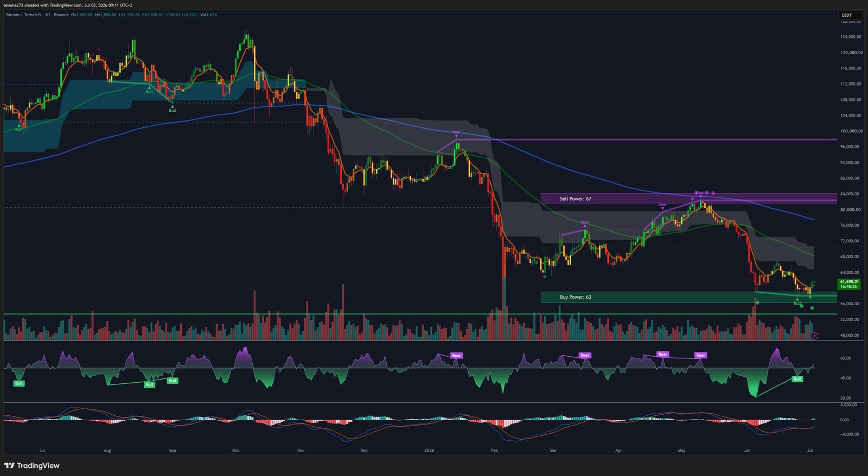Image resolution: width=868 pixels, height=476 pixels.
Task: Click the 124,000.00 price axis label
Action: click(x=851, y=37)
